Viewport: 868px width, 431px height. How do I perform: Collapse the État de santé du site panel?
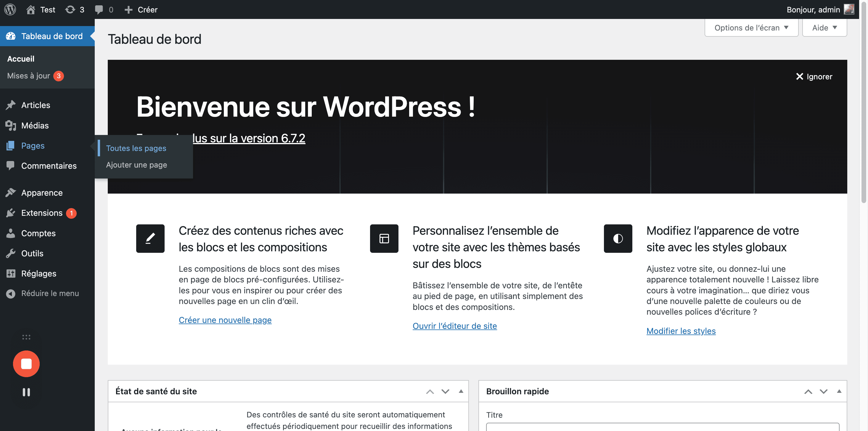click(461, 391)
